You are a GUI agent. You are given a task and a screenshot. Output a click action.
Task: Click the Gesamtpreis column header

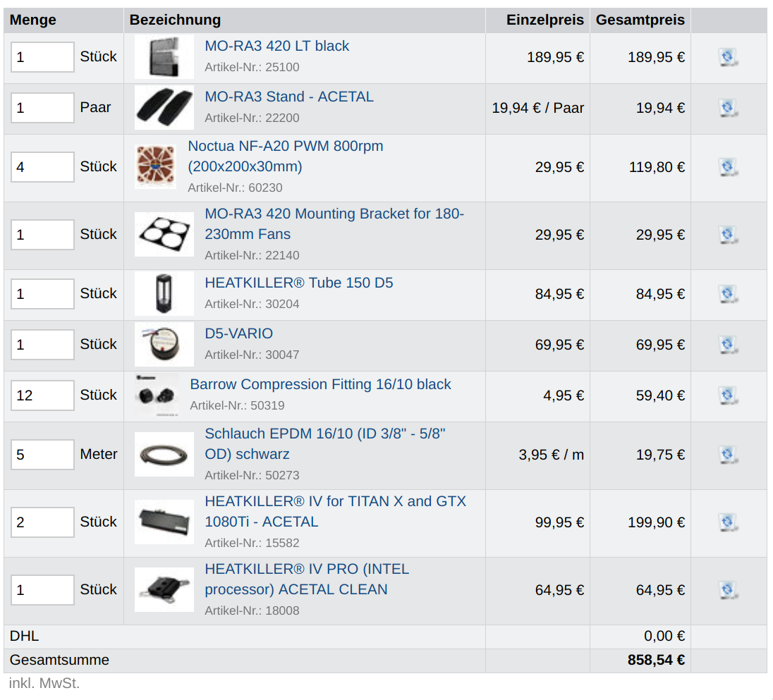pyautogui.click(x=640, y=20)
